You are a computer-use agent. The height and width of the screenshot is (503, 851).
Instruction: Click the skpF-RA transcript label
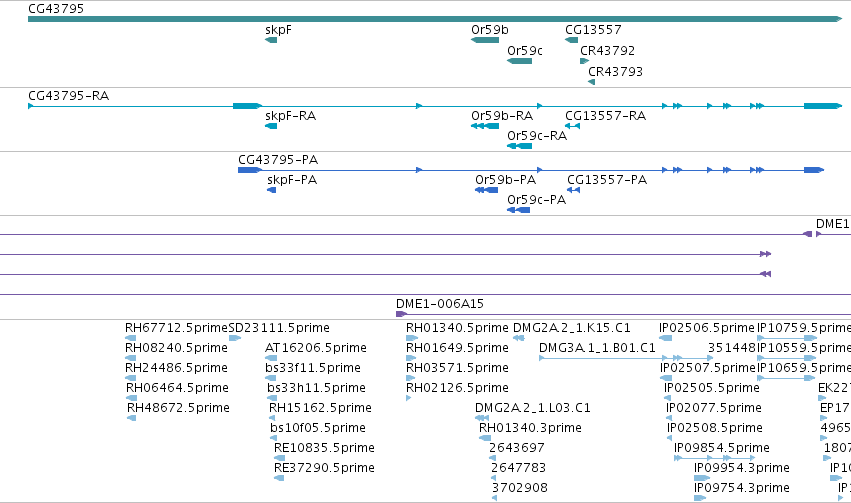290,116
